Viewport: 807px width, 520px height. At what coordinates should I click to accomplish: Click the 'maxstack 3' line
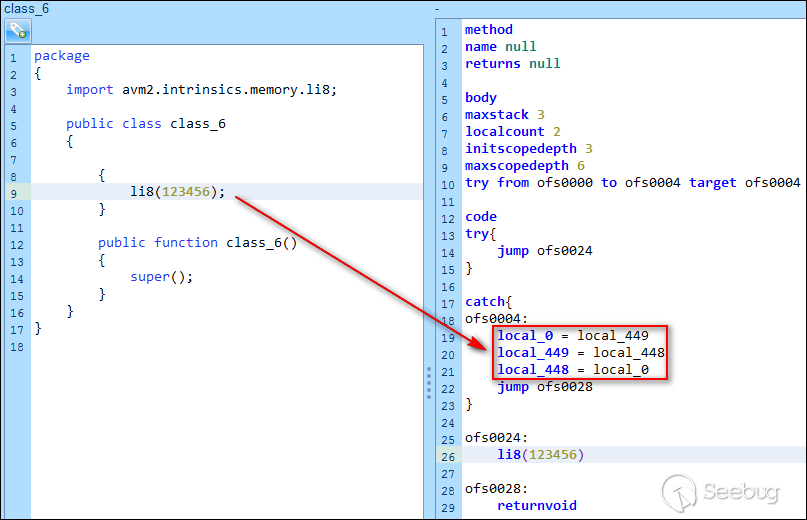click(504, 115)
